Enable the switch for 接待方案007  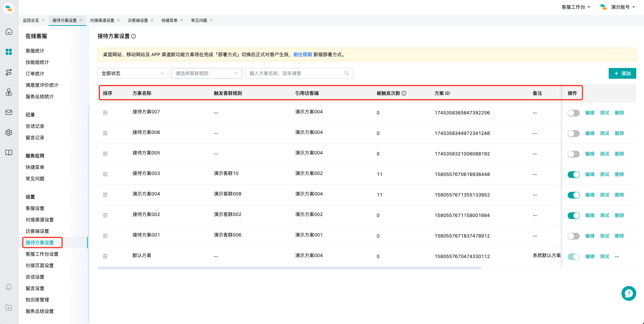coord(573,113)
